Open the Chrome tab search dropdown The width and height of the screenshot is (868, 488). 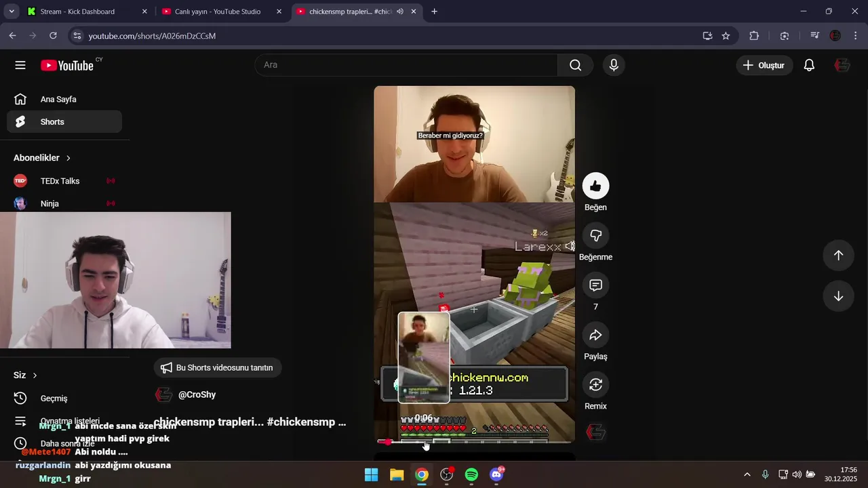[12, 12]
